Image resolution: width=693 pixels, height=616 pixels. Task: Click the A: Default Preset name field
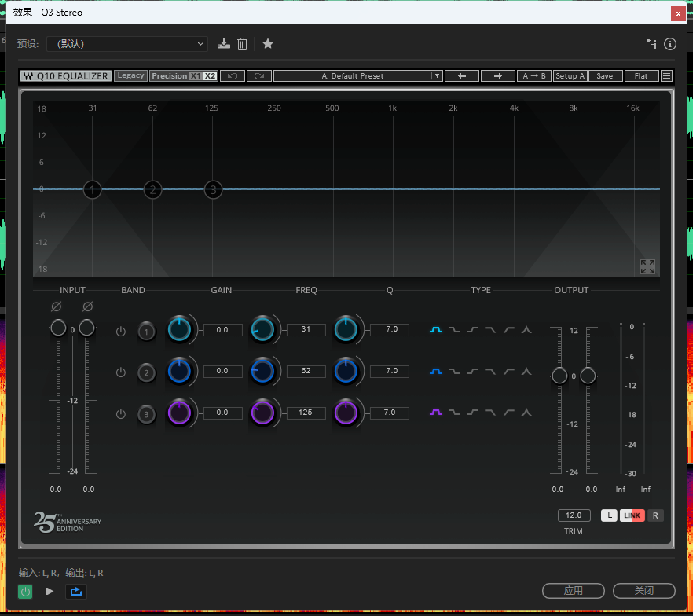pos(353,76)
